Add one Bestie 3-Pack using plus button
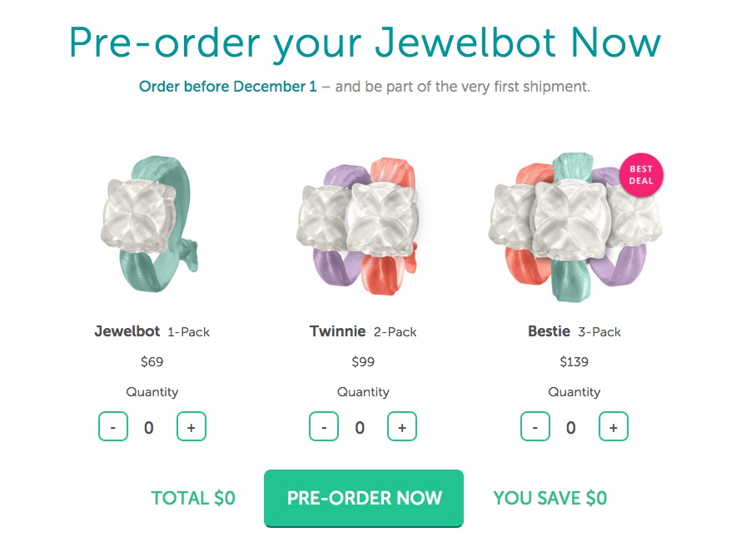This screenshot has width=756, height=542. (613, 427)
